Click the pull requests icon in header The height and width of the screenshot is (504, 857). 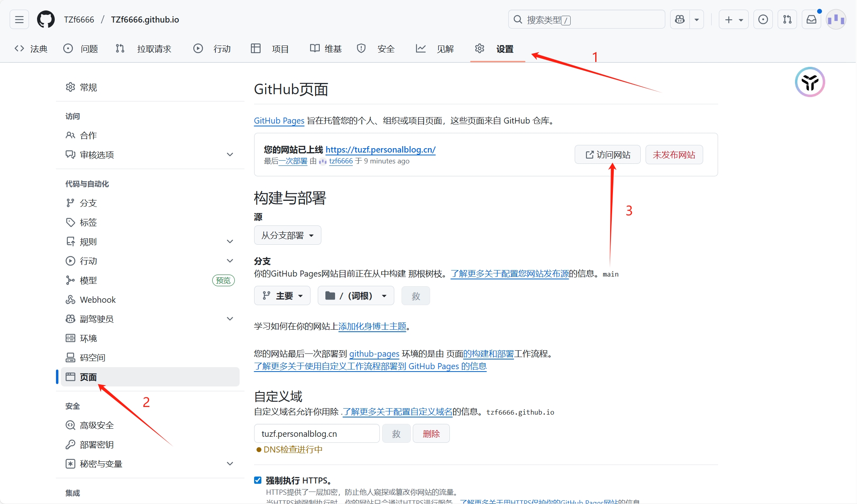click(x=787, y=19)
